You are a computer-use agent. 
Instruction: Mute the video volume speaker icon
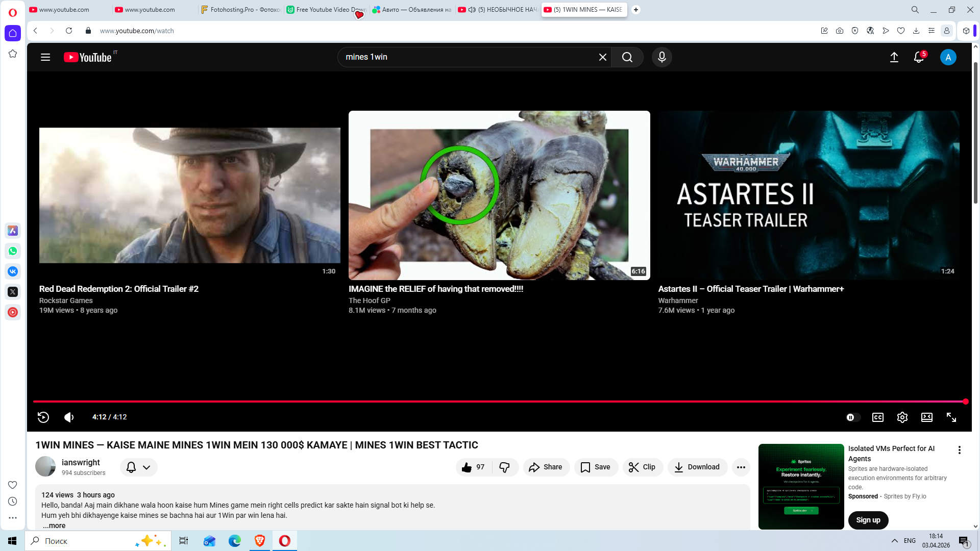point(69,417)
